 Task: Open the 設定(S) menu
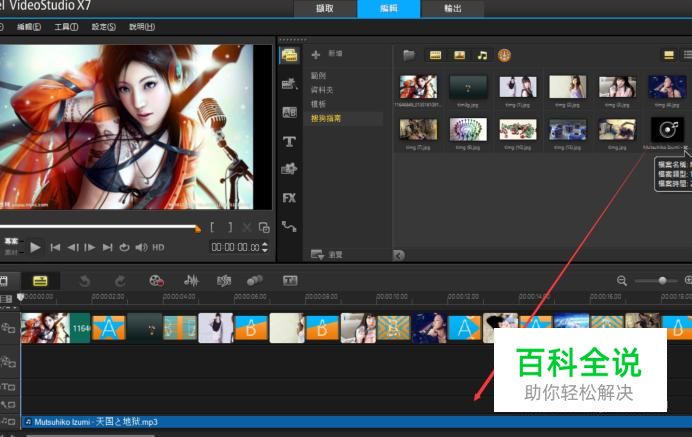click(x=104, y=27)
